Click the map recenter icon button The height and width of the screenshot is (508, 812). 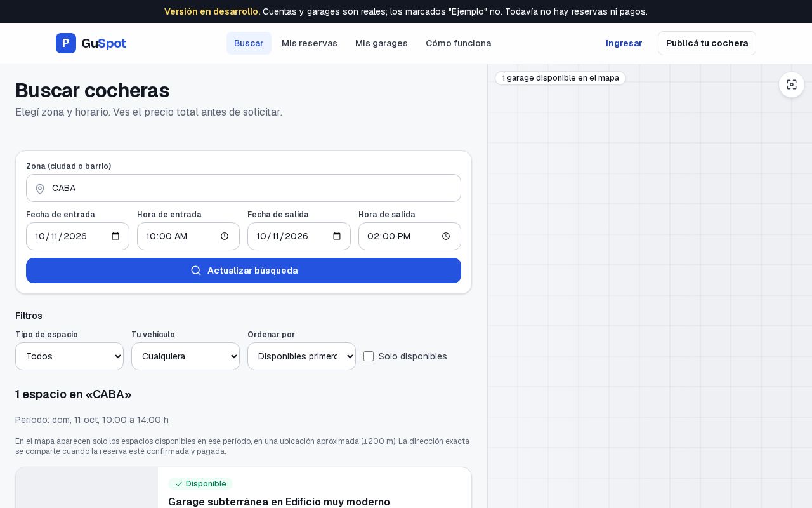coord(792,84)
